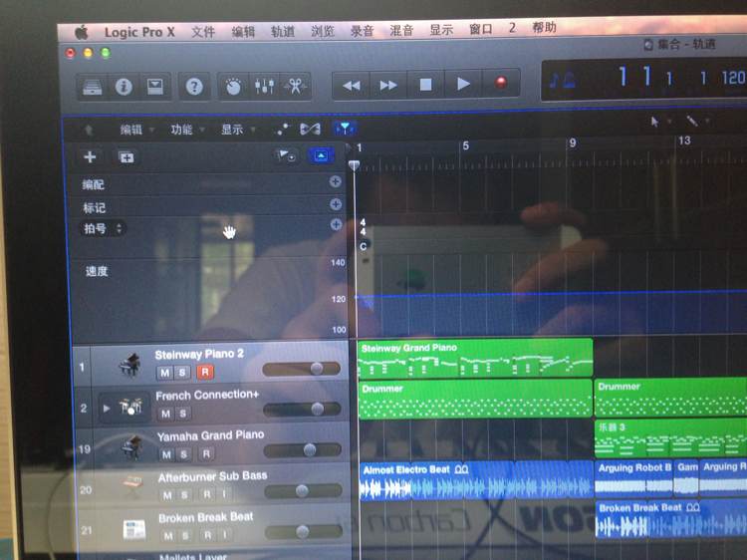Toggle the Global Tracks button
The width and height of the screenshot is (747, 560).
321,155
